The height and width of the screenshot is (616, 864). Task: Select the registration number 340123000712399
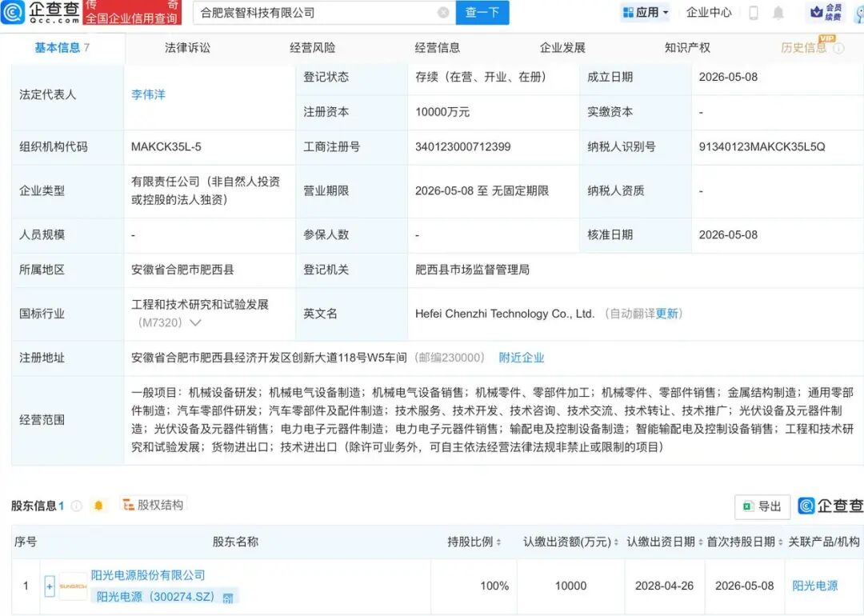coord(463,147)
